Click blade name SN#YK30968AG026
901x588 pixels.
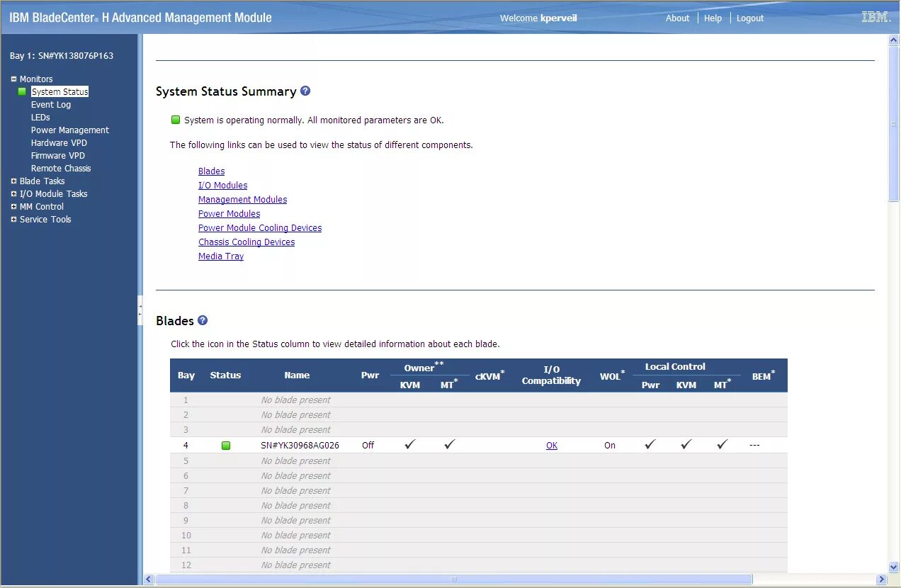click(x=300, y=446)
